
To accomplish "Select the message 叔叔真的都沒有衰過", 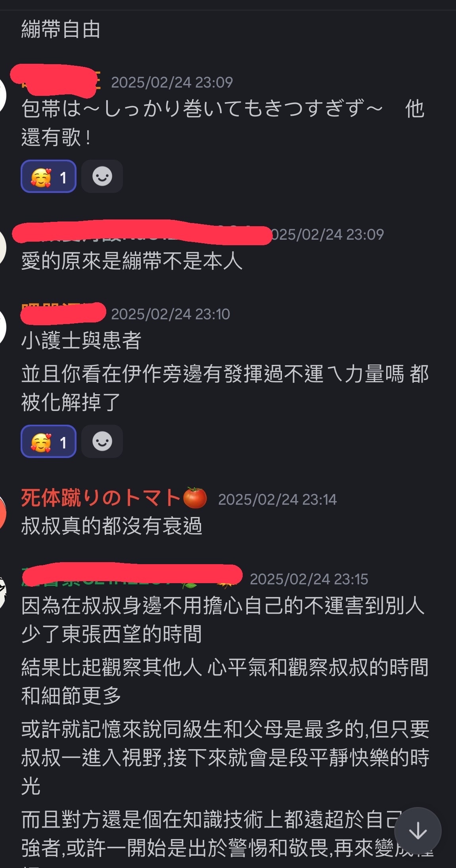I will (x=111, y=526).
